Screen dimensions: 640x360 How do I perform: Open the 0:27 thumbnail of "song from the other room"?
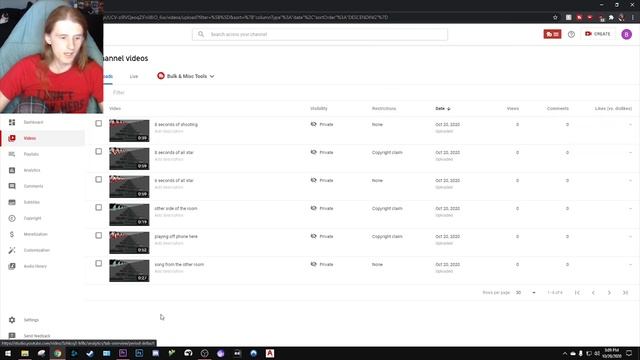(129, 271)
